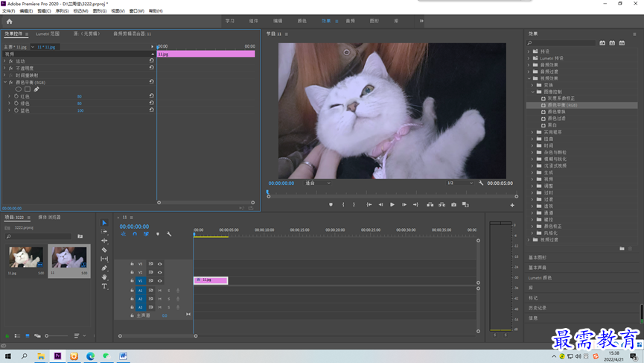Click the Home icon

click(9, 22)
